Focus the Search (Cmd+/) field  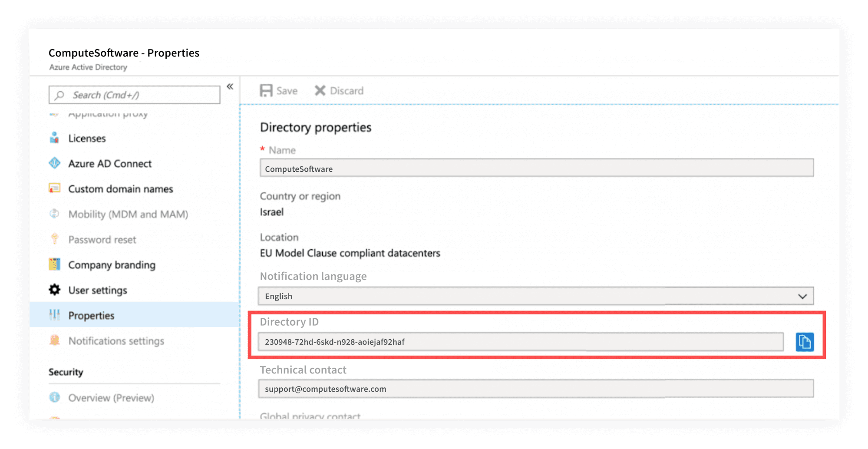(135, 95)
